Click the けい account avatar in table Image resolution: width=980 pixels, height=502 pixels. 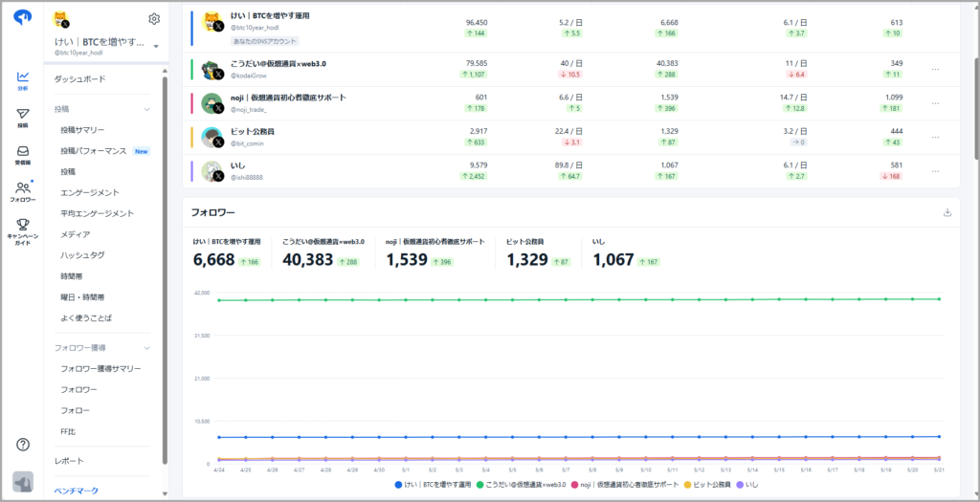pos(212,23)
